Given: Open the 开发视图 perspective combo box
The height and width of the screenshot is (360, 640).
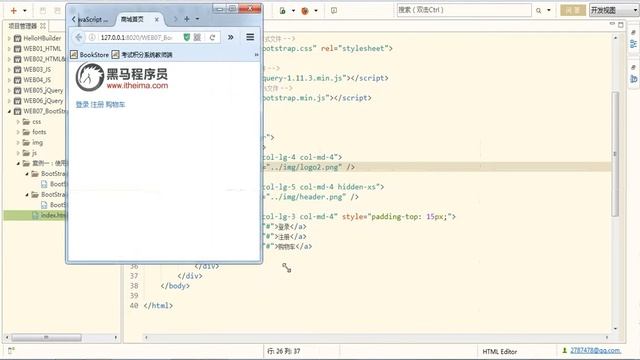Looking at the screenshot, I should click(614, 10).
